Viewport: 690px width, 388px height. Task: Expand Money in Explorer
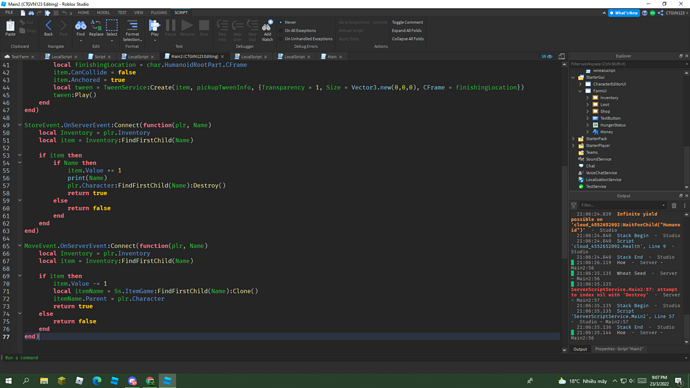pos(587,132)
